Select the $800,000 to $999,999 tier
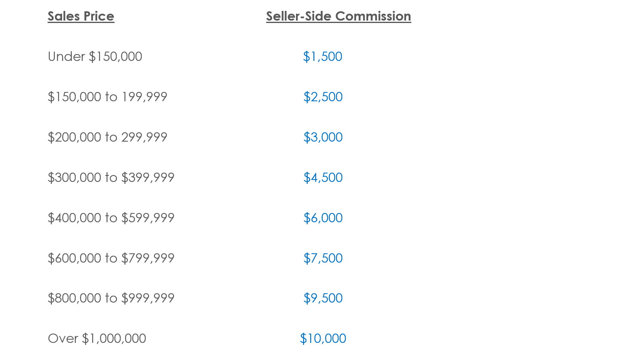 [x=111, y=298]
